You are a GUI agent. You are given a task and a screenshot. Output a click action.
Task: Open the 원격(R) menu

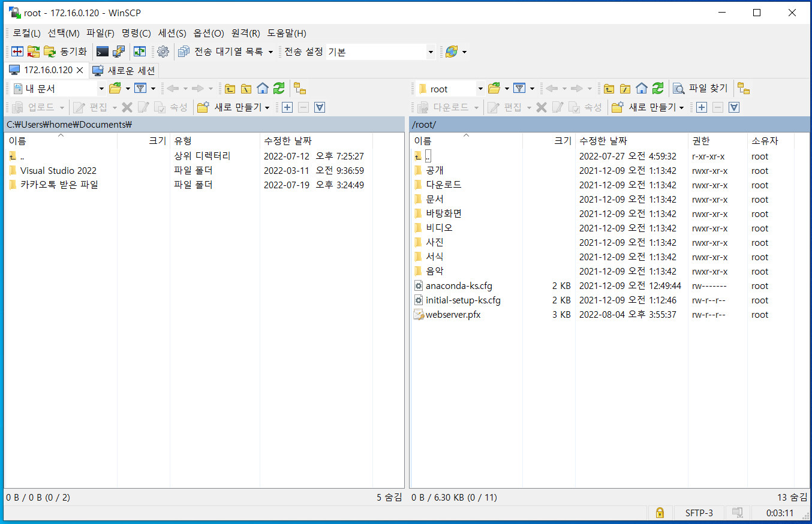pos(245,33)
